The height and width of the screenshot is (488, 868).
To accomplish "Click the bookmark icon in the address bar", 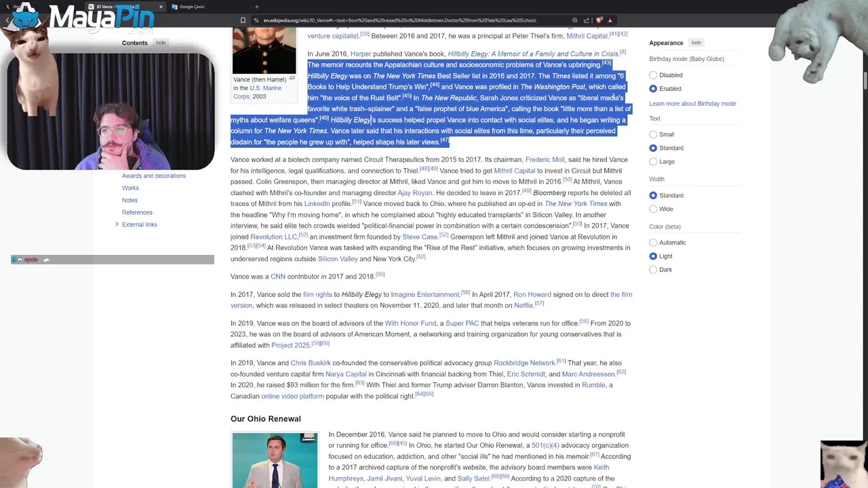I will click(x=243, y=20).
